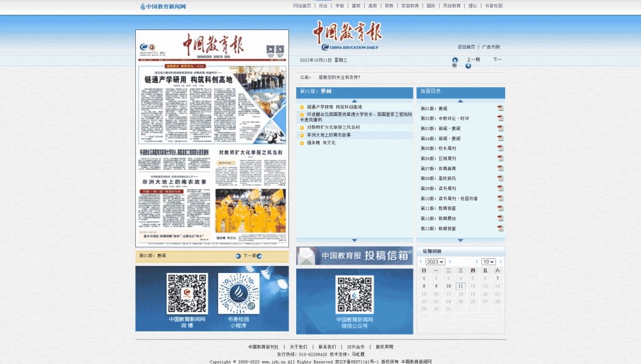Click 中国教育新闻网 微博 QR code

point(187,294)
